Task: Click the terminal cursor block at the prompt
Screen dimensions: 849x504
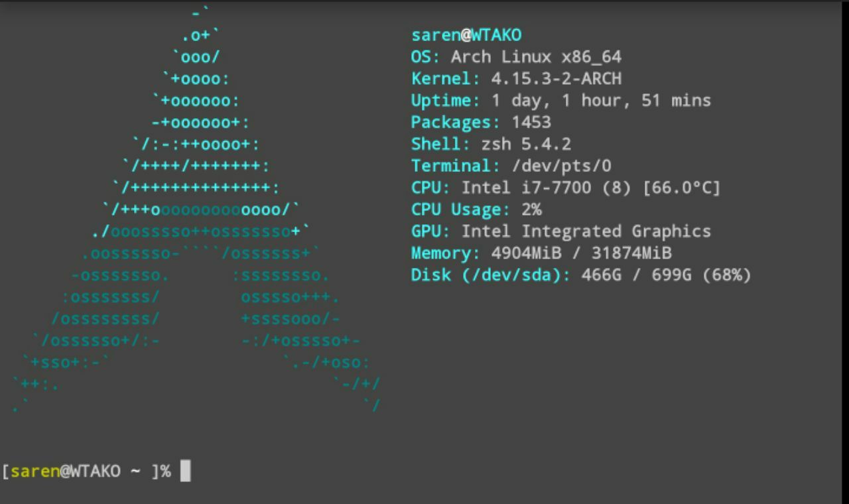Action: [185, 471]
